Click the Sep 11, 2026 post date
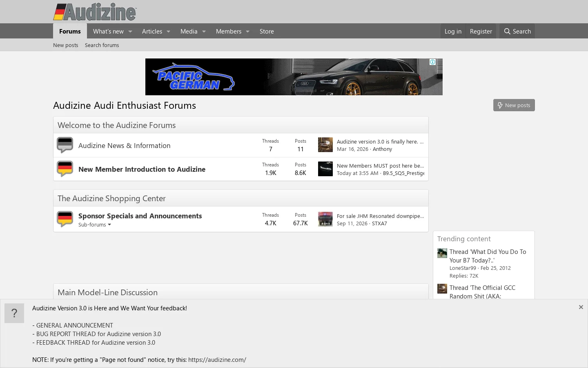Viewport: 588px width, 368px height. pos(352,224)
